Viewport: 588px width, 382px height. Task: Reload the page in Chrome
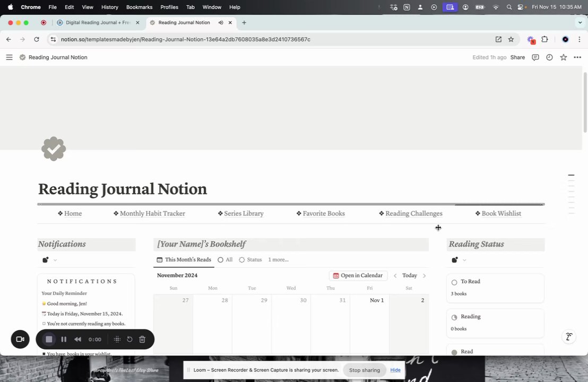tap(37, 39)
